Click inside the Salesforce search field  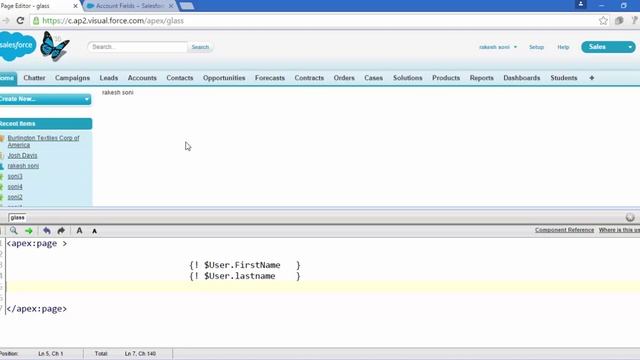point(137,47)
